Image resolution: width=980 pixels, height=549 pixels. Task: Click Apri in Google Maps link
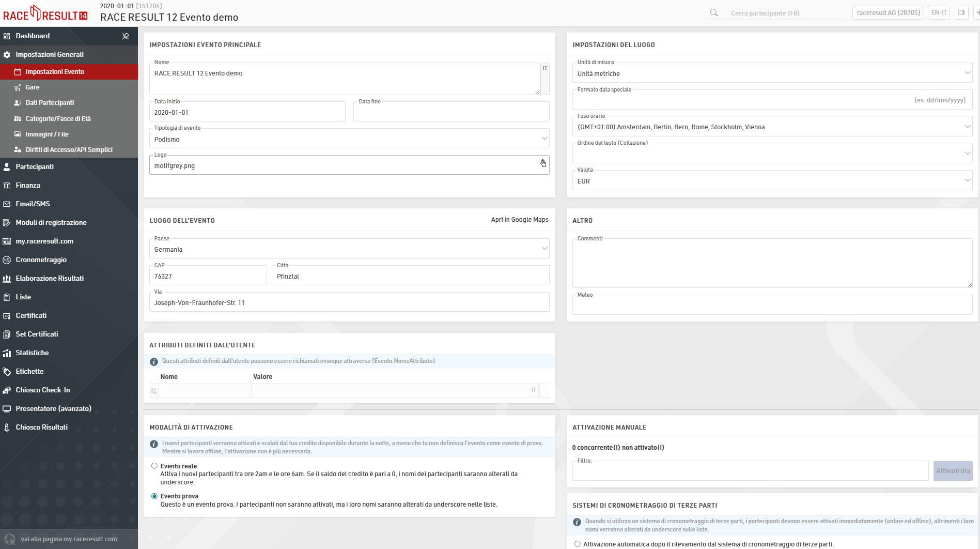point(519,220)
